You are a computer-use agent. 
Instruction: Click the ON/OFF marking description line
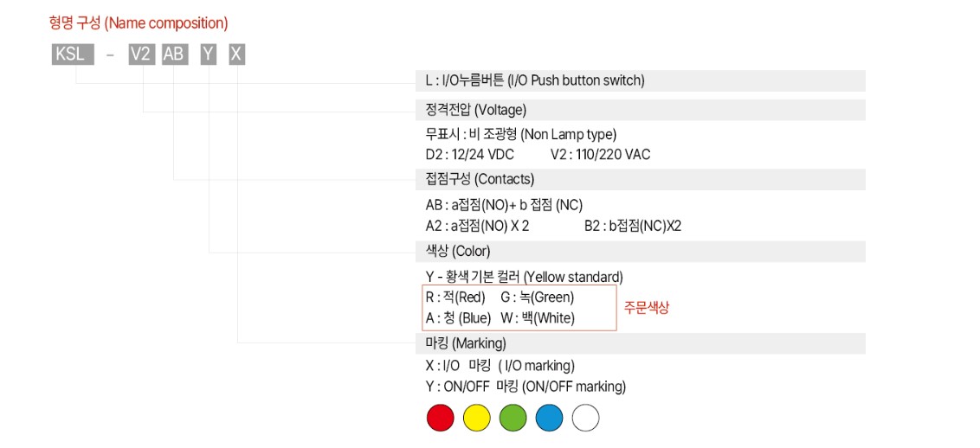525,387
